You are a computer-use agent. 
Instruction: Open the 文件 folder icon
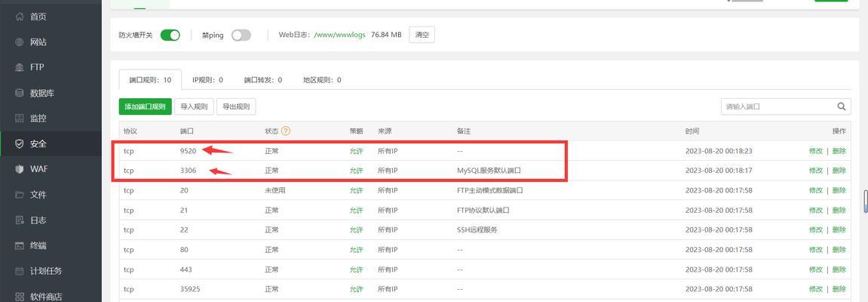pos(20,195)
